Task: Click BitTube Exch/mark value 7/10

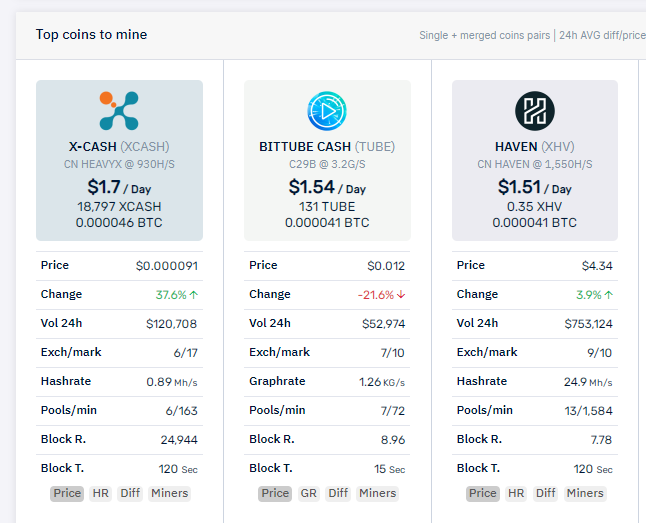Action: (393, 353)
